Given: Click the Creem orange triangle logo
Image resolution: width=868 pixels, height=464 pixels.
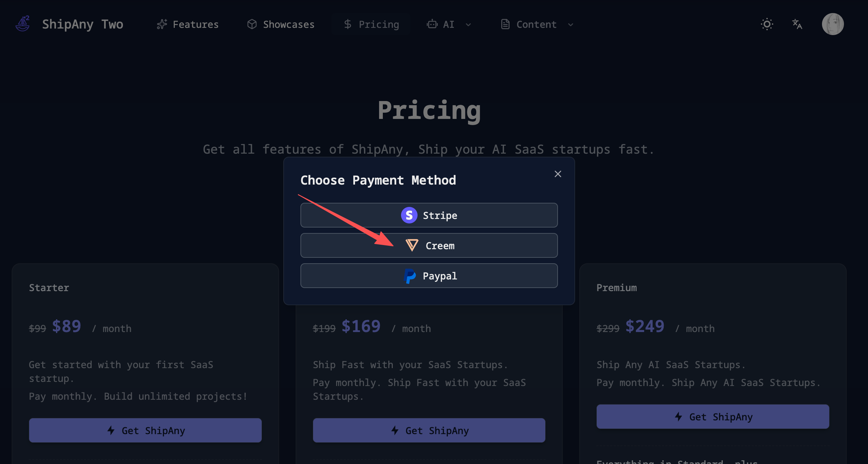Looking at the screenshot, I should (412, 245).
